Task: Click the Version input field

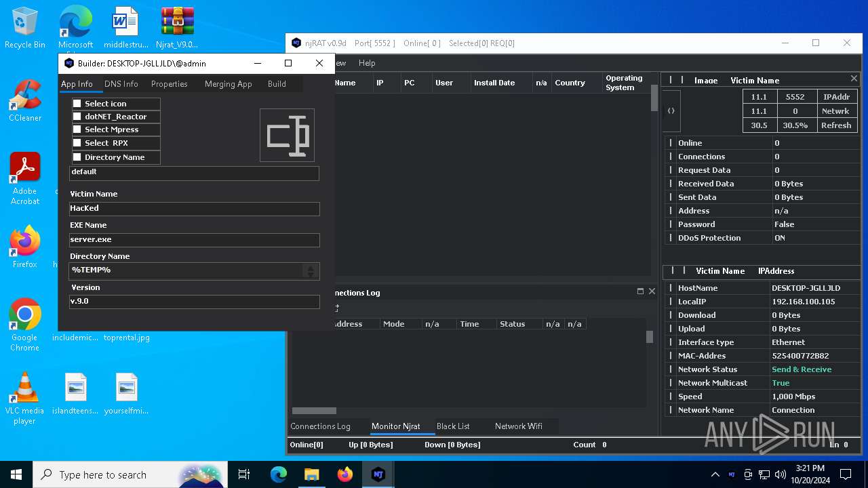Action: pyautogui.click(x=194, y=302)
